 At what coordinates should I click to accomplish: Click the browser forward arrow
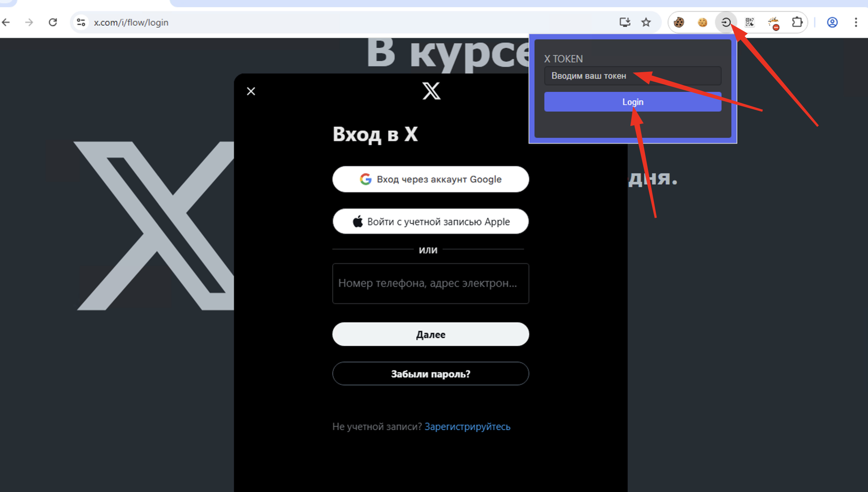coord(29,22)
